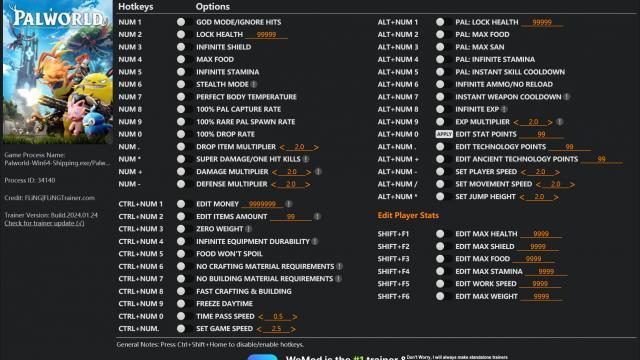Click the 'Hotkeys' column header
Screen dimensions: 640x360
136,7
